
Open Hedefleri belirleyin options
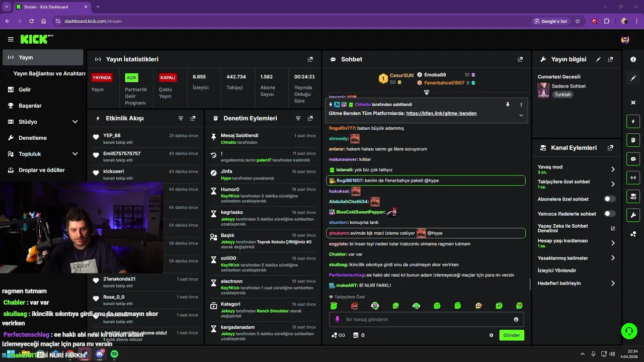click(x=576, y=283)
